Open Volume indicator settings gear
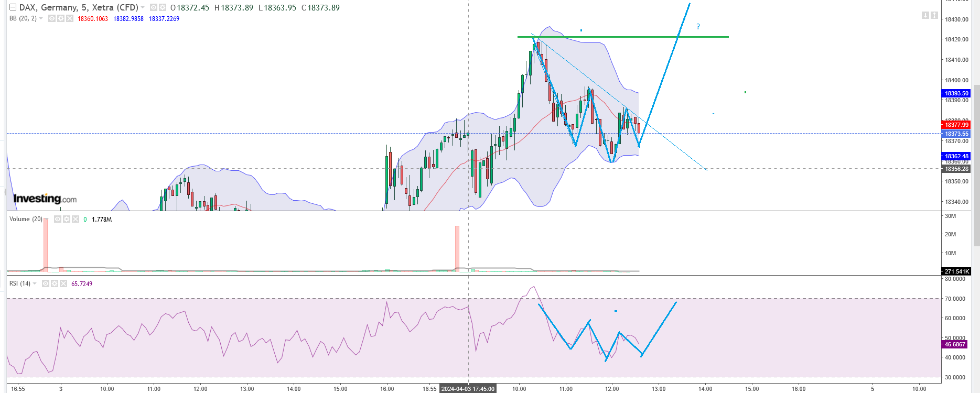 [x=67, y=219]
